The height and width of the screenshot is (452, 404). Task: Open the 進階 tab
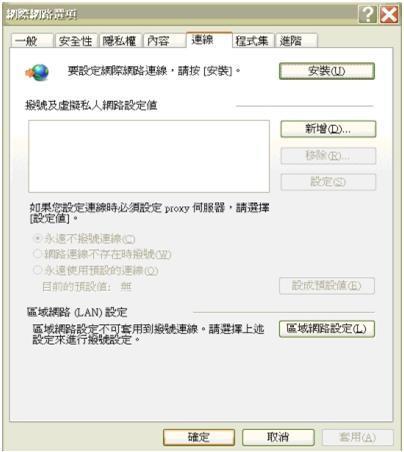(x=297, y=41)
